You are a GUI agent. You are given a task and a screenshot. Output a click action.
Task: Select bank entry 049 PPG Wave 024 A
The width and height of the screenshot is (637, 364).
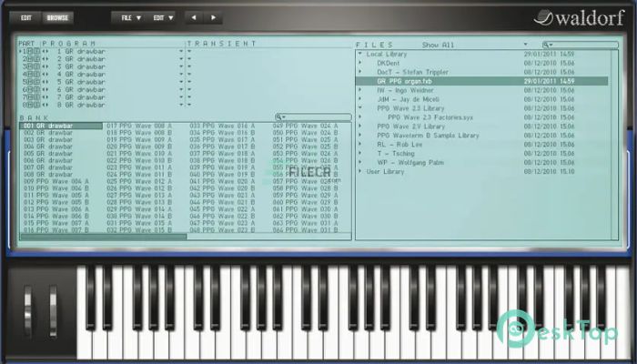[x=306, y=126]
